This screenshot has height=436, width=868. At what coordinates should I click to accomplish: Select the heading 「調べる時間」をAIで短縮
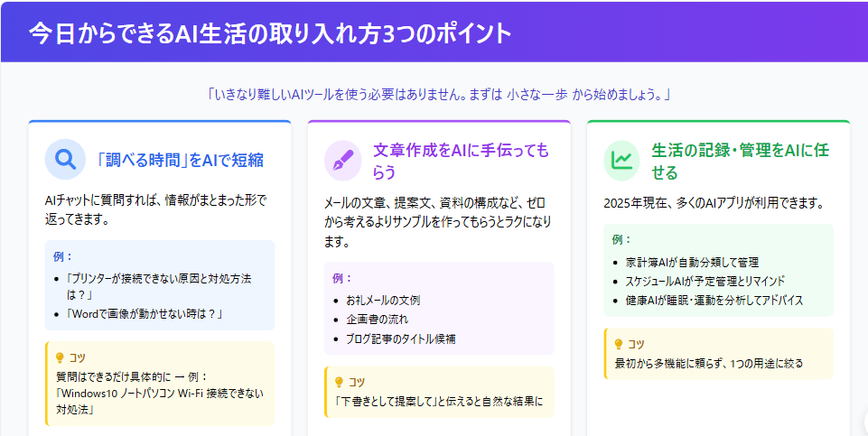coord(180,160)
